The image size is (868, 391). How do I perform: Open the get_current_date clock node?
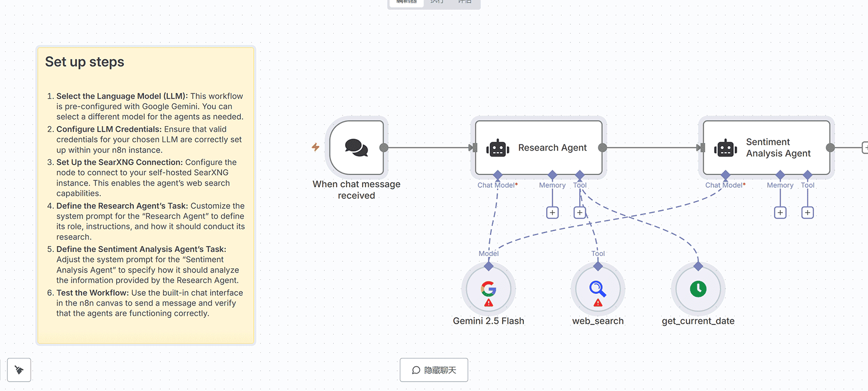[x=698, y=290]
